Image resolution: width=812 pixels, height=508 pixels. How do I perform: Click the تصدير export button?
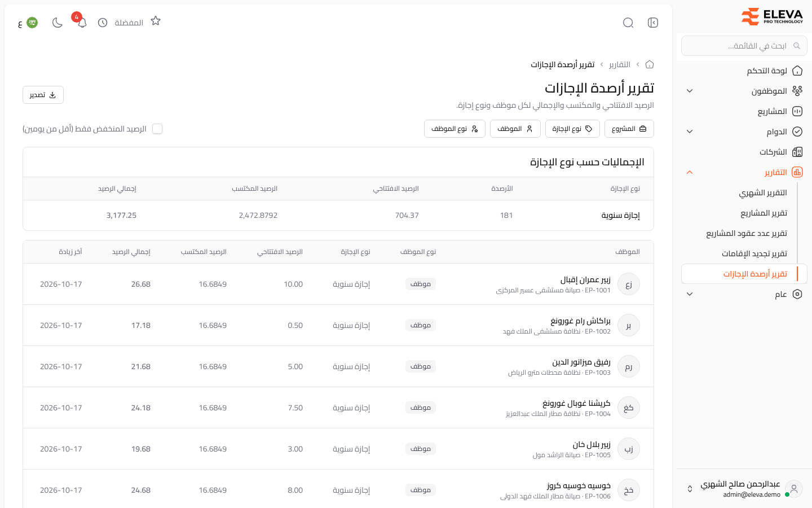[x=43, y=95]
